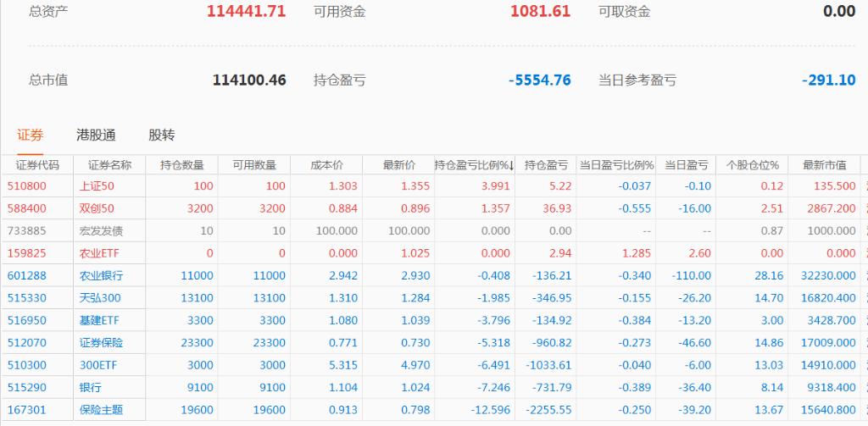Screen dimensions: 868x426
Task: Select the 农业银行 stock name
Action: click(x=101, y=275)
